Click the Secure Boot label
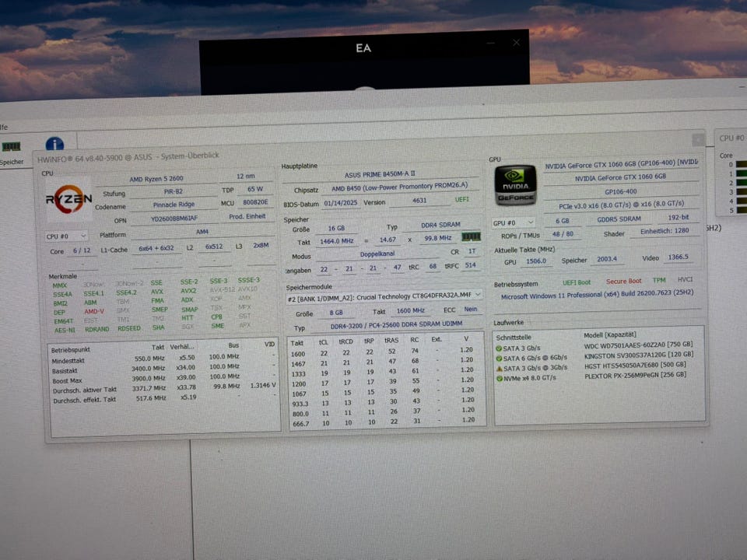The width and height of the screenshot is (747, 560). tap(623, 282)
